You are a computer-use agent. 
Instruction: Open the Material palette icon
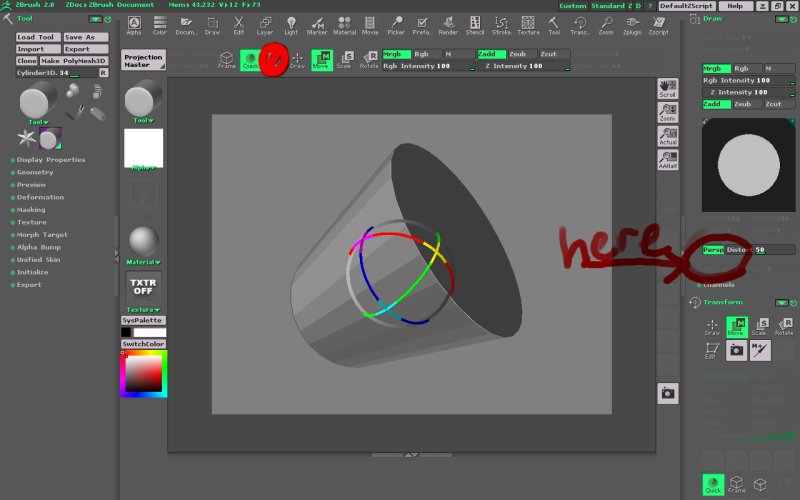[x=344, y=25]
